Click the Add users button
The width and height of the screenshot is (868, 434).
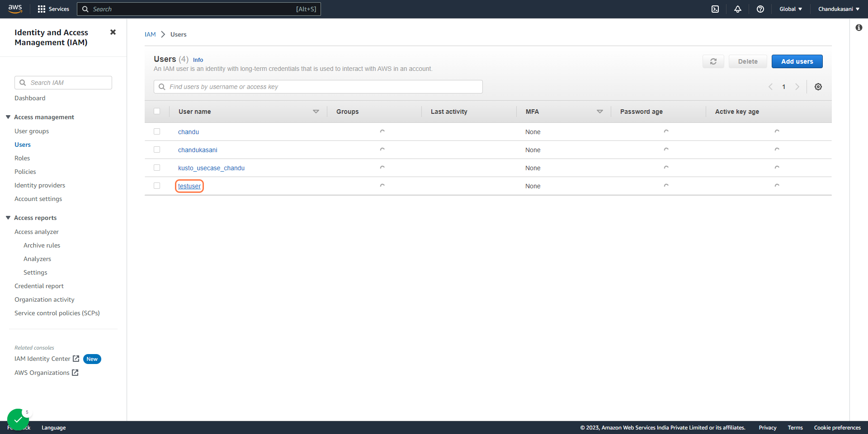(797, 61)
